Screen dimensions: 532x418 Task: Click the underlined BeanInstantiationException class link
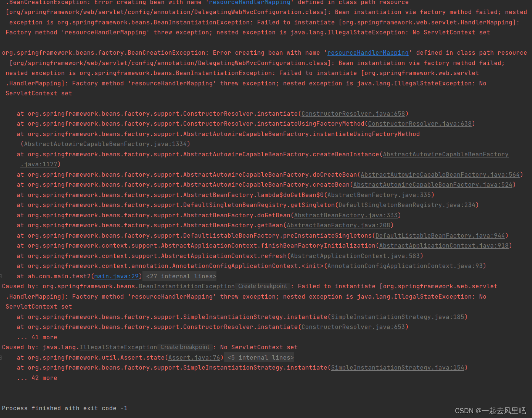click(x=186, y=286)
